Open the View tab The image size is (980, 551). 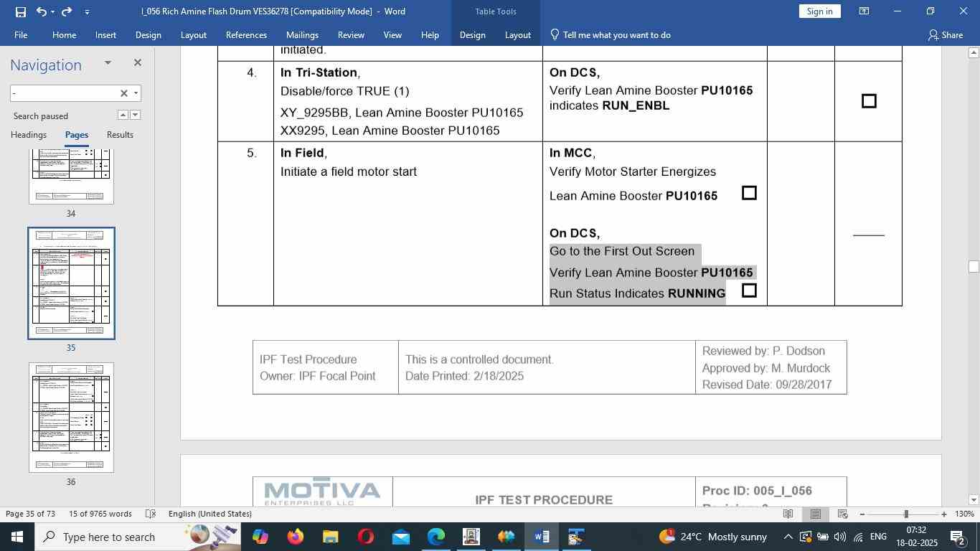point(392,34)
